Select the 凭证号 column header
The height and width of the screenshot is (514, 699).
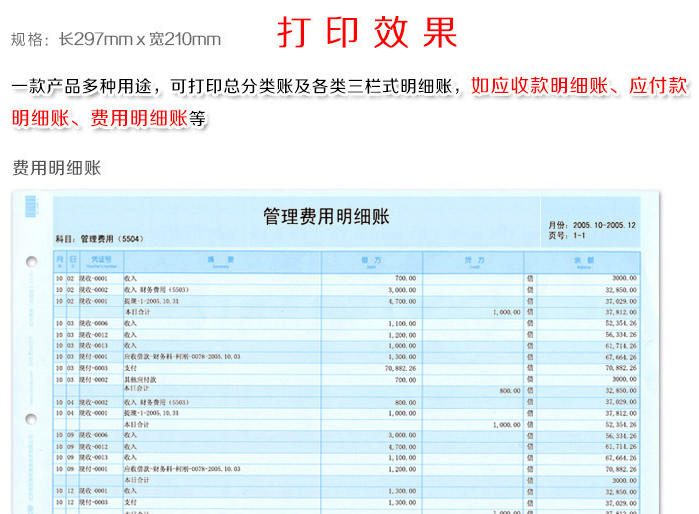[101, 261]
